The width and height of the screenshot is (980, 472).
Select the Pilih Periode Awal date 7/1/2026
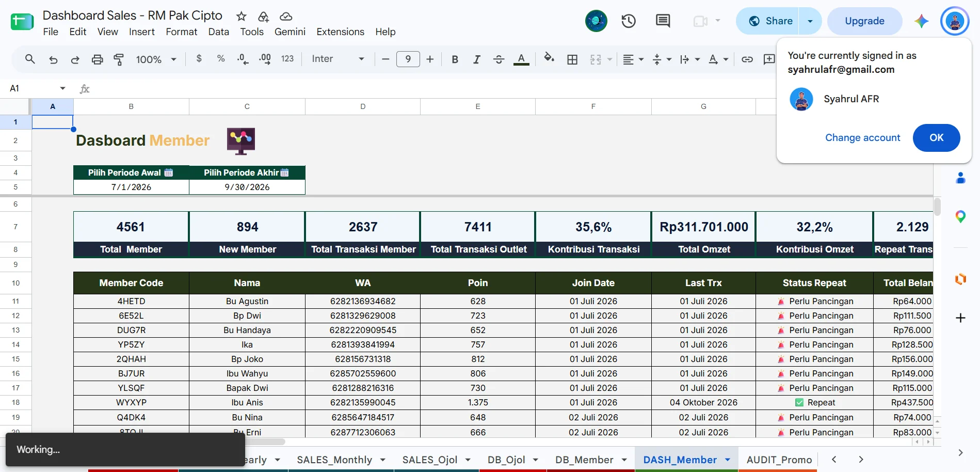131,187
